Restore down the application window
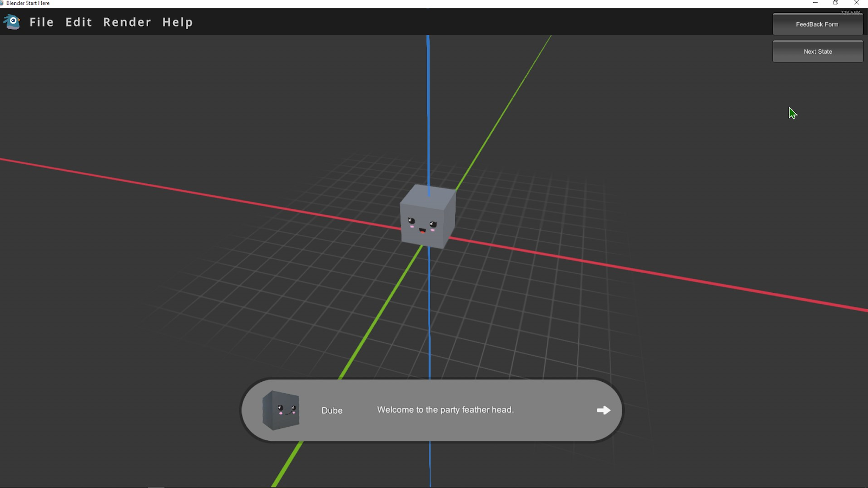The image size is (868, 488). coord(836,3)
